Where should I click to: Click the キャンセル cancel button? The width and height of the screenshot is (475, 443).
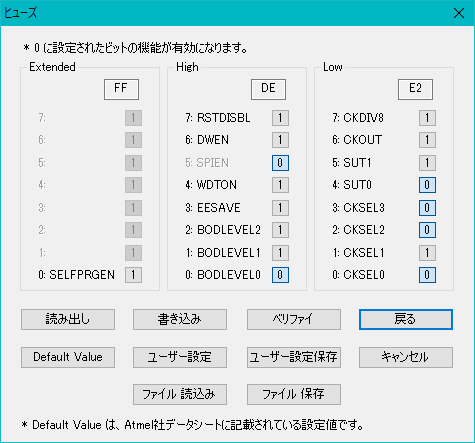point(406,357)
